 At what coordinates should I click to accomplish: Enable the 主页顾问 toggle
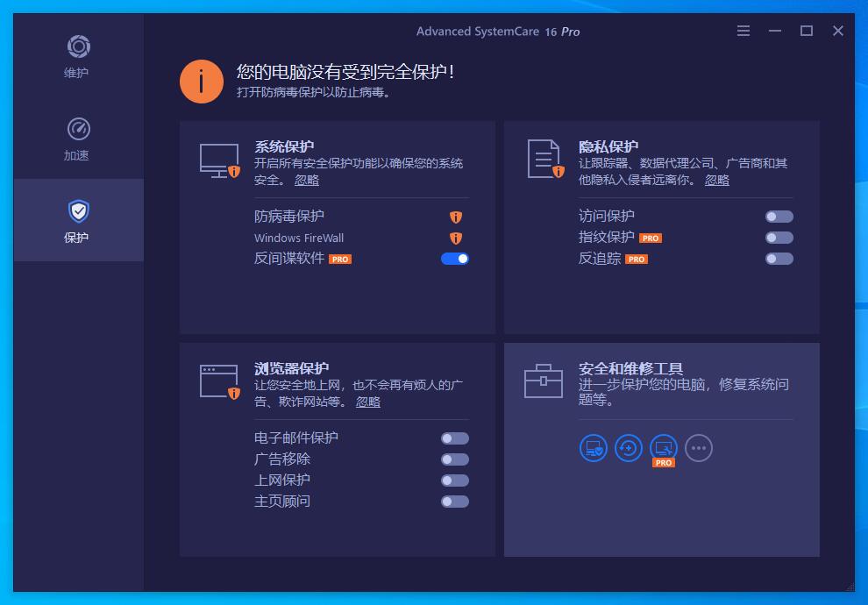(455, 502)
